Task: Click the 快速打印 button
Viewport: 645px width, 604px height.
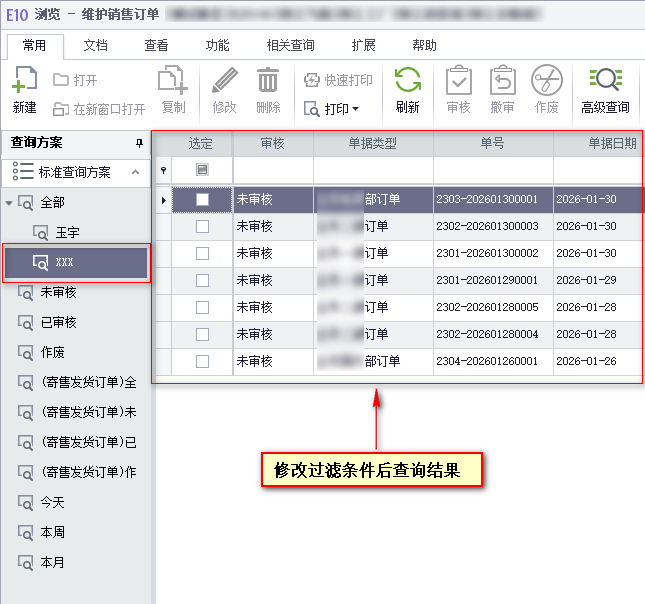Action: (x=338, y=80)
